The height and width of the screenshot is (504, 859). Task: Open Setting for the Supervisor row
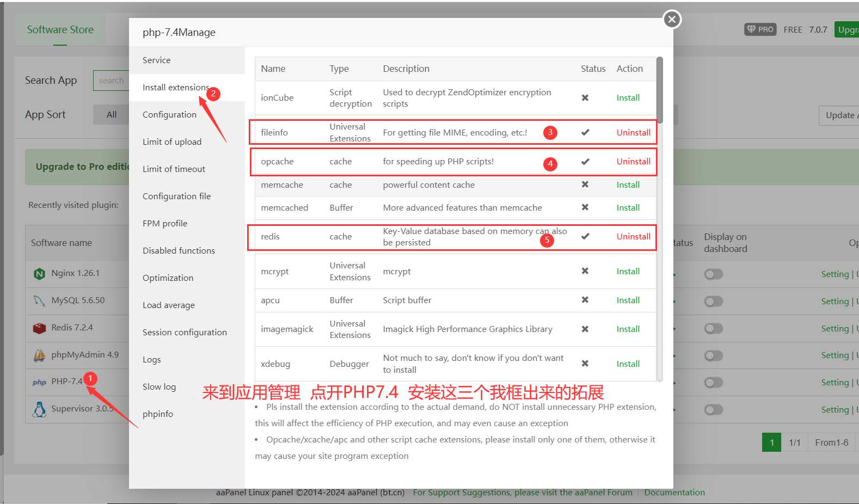tap(835, 410)
